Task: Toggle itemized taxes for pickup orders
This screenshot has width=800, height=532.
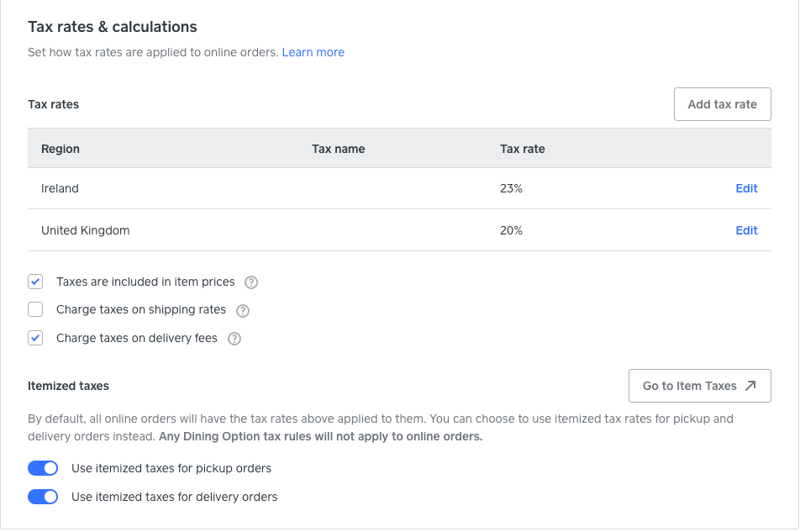Action: point(43,468)
